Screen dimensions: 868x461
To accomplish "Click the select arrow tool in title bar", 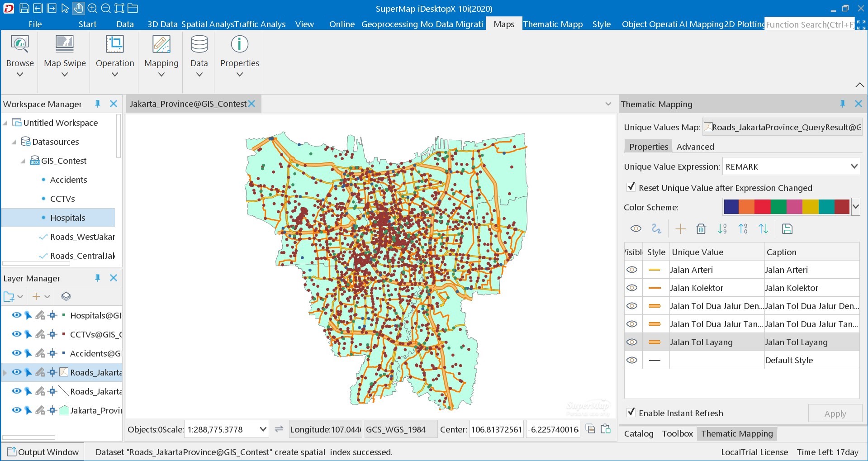I will coord(65,8).
